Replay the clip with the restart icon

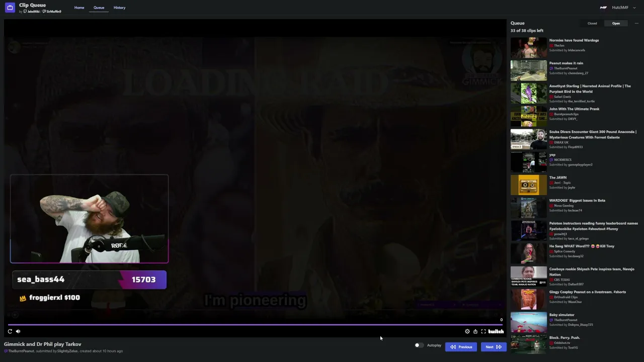tap(10, 331)
